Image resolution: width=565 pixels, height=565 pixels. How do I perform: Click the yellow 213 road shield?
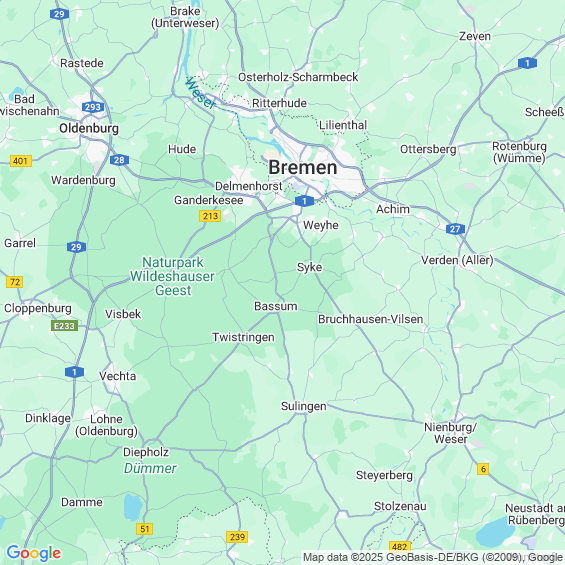tap(210, 216)
